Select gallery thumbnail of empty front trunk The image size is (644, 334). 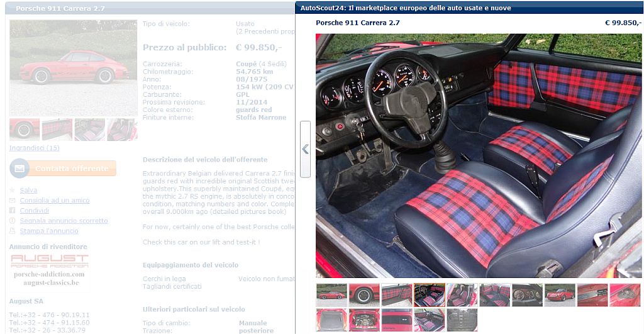point(331,320)
